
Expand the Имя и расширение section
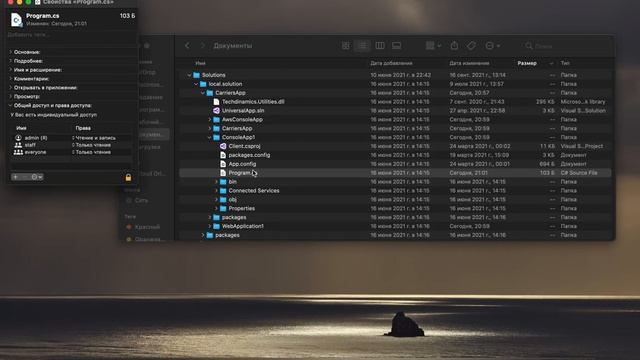click(x=11, y=70)
